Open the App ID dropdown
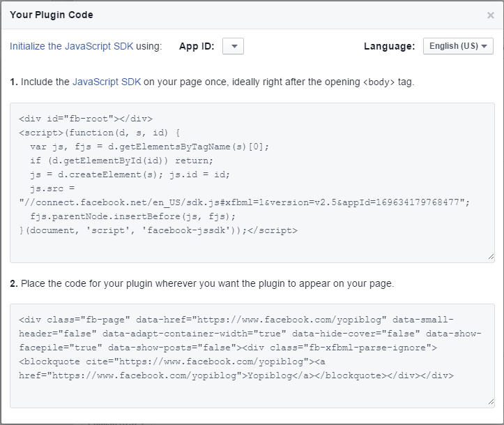 (233, 46)
